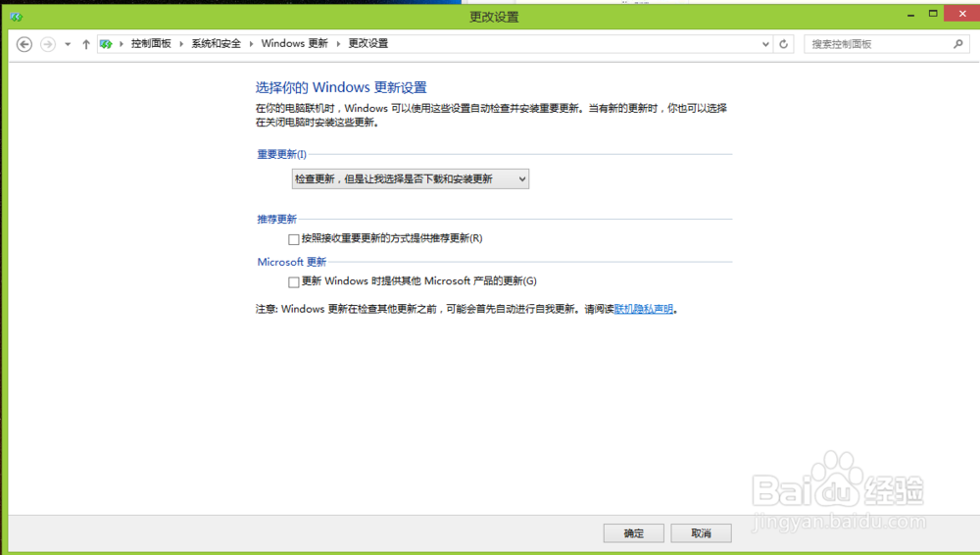Expand arrow after 控制面板 breadcrumb
The height and width of the screenshot is (555, 980).
click(x=181, y=44)
